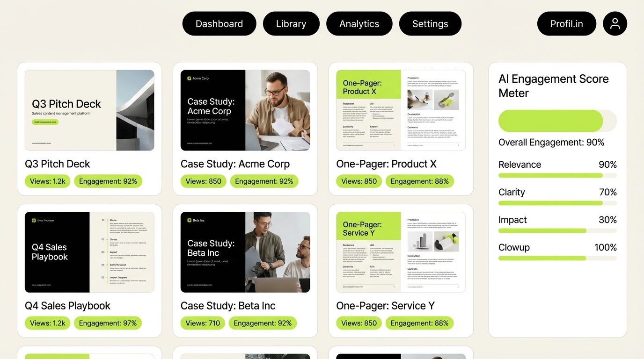Click the Views: 710 badge under Case Study: Beta Inc

[x=202, y=323]
